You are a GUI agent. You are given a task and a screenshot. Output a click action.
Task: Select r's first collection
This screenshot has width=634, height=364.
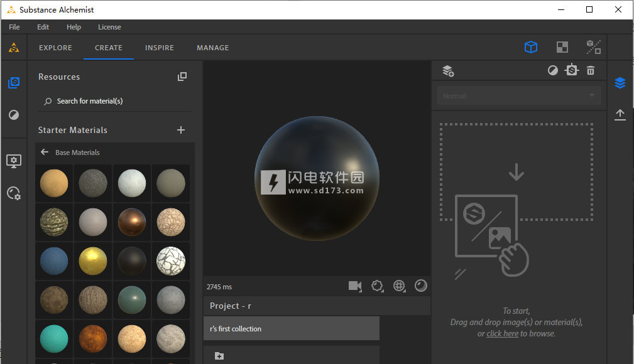(x=291, y=328)
